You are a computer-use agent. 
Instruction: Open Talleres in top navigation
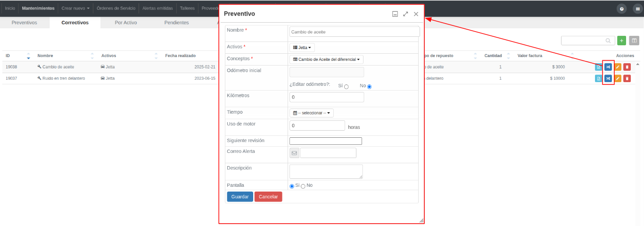tap(187, 8)
